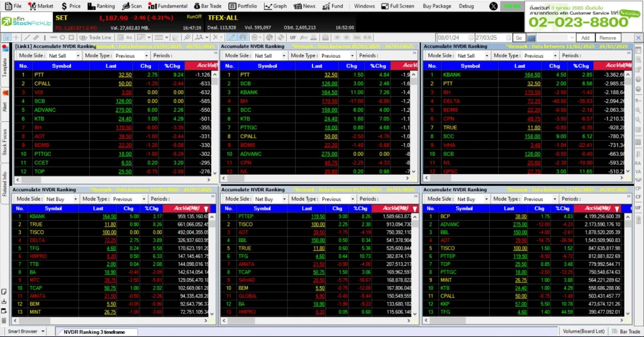Image resolution: width=644 pixels, height=337 pixels.
Task: Click the 27/03/25 end date field
Action: coord(493,38)
